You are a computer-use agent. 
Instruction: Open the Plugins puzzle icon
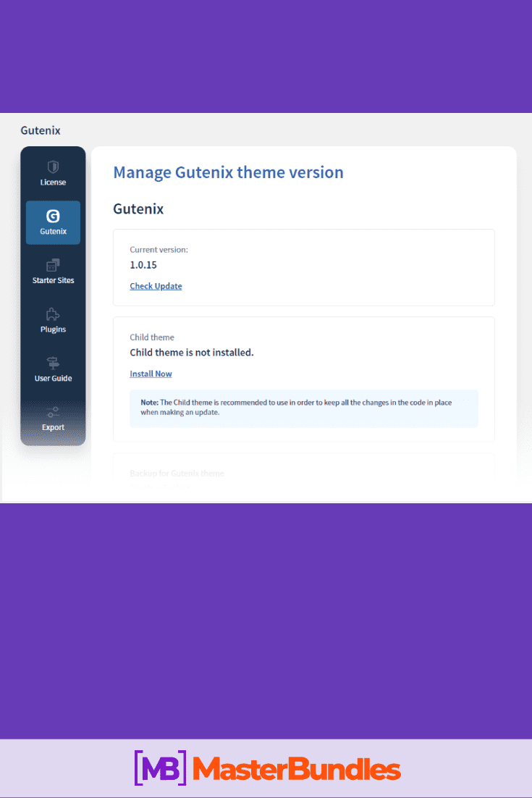pos(53,314)
